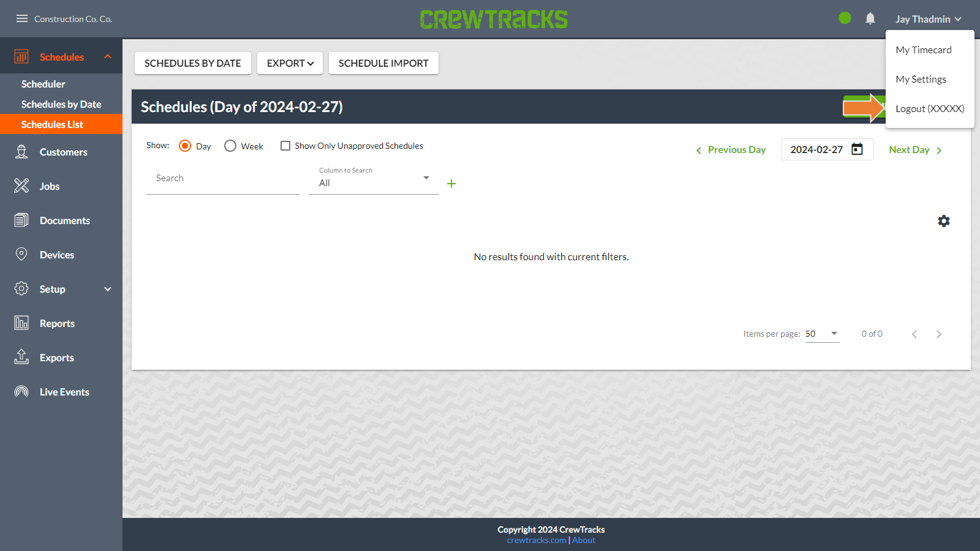Screen dimensions: 980x551
Task: Open the Export dropdown
Action: 290,63
